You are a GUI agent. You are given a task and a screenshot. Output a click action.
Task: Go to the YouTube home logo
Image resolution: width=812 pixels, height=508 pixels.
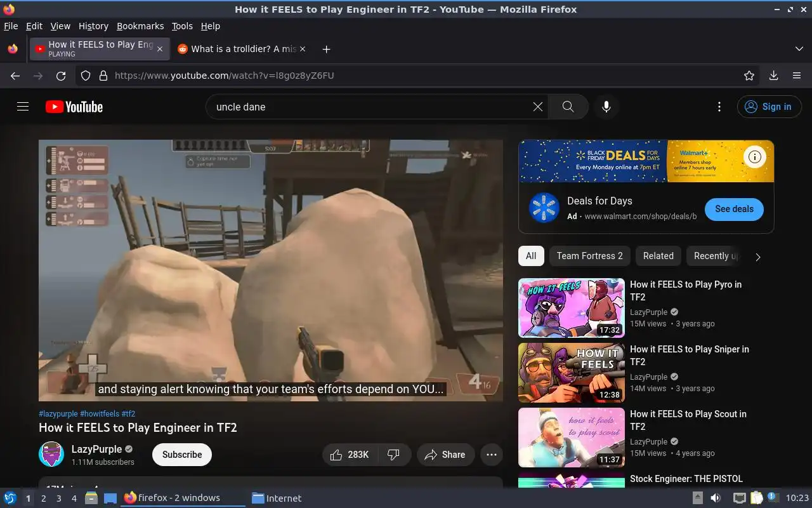tap(74, 107)
